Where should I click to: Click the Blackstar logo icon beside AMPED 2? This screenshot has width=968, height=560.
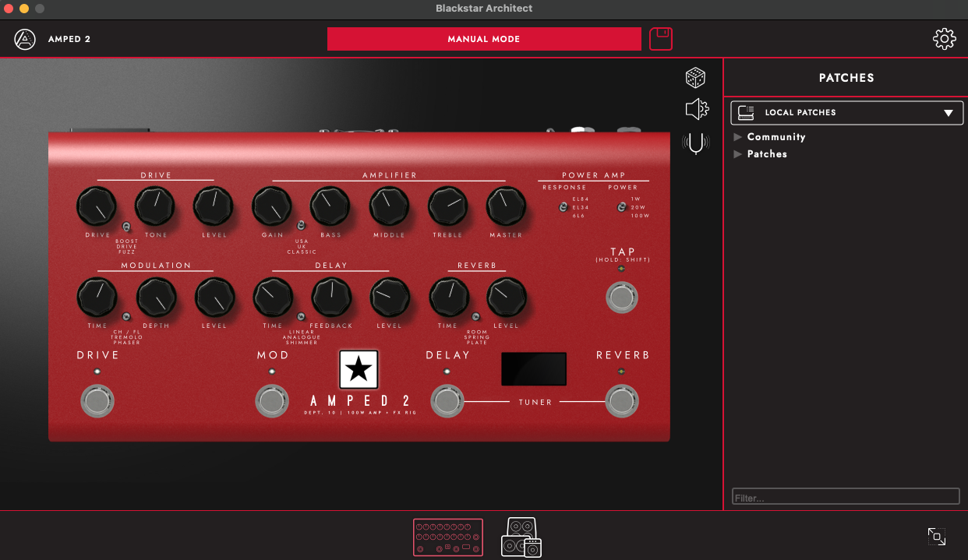pos(25,39)
